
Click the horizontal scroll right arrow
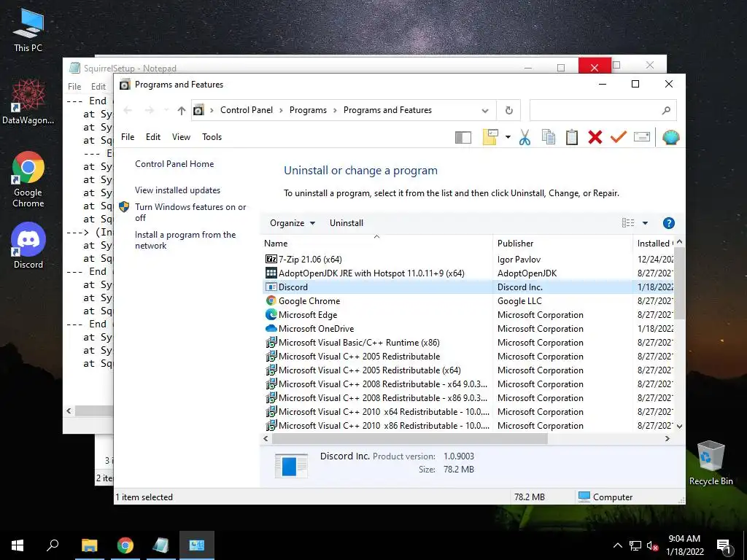tap(667, 438)
